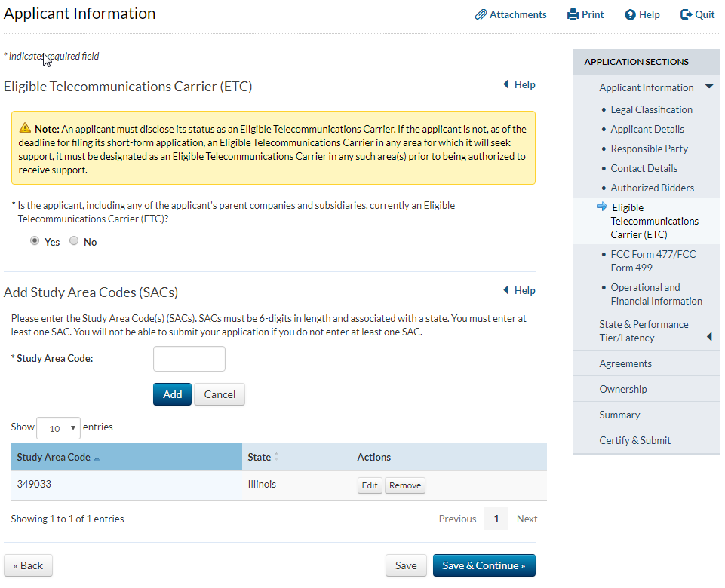Sort by Study Area Code column arrow

[97, 458]
